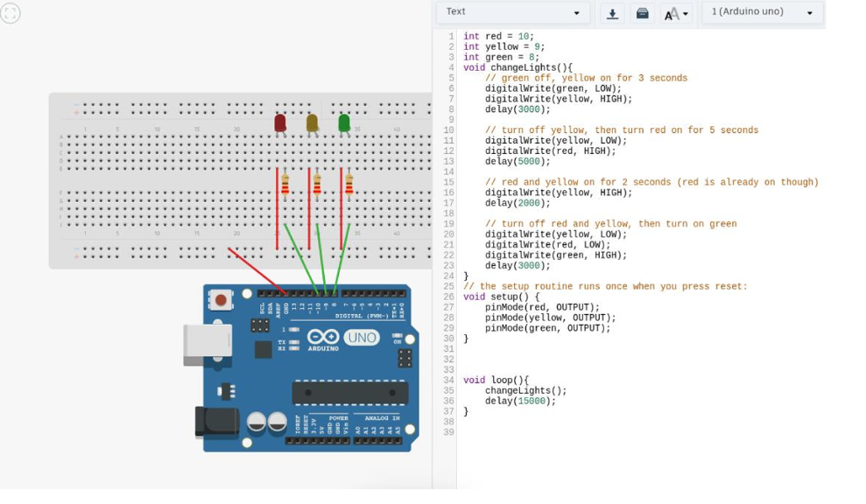Image resolution: width=866 pixels, height=504 pixels.
Task: Click the 'pinMode(green, OUTPUT);' line
Action: pos(547,328)
